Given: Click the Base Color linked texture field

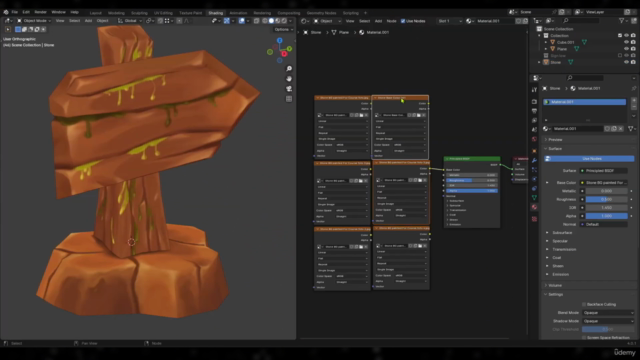Looking at the screenshot, I should [605, 182].
